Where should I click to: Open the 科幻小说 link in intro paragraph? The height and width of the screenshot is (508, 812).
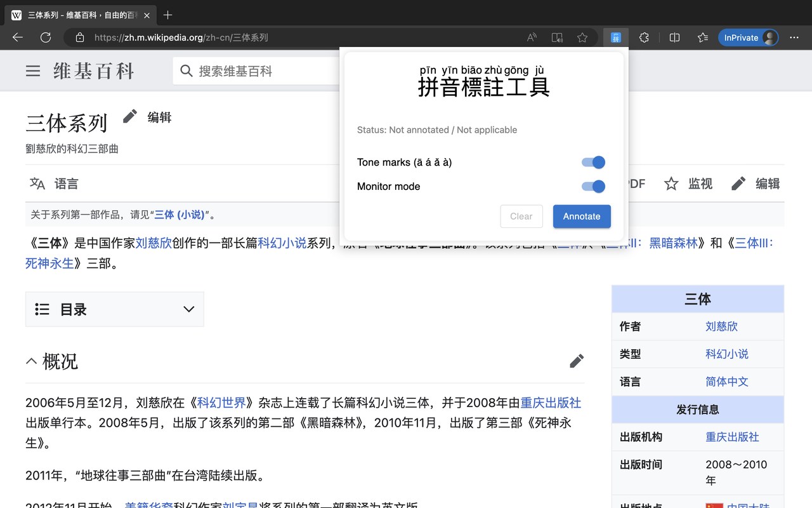tap(282, 243)
